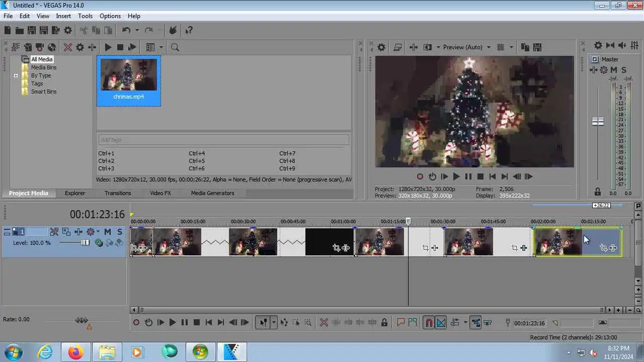Start media preview in Project Media toolbar
Viewport: 644px width, 362px height.
(108, 47)
